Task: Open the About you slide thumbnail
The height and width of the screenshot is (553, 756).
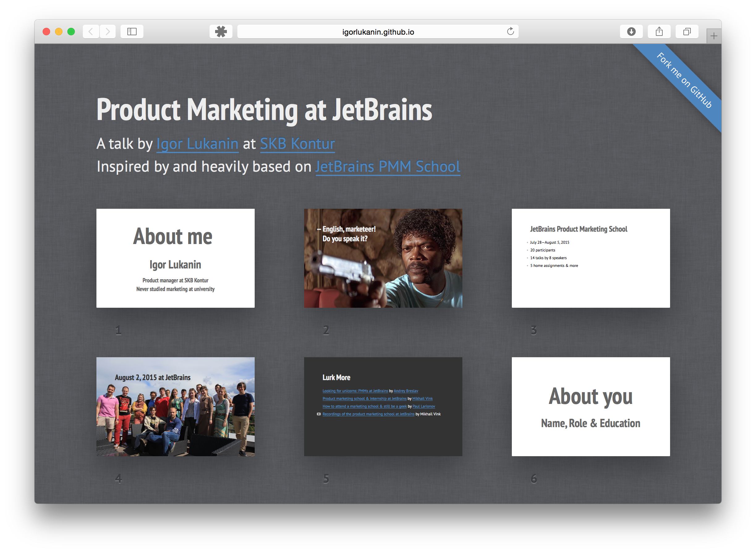Action: (x=590, y=406)
